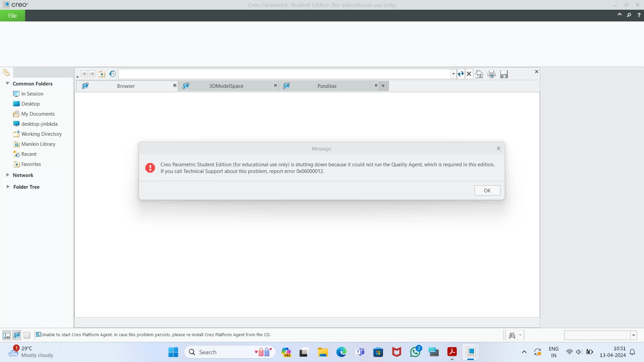Open the browser address bar dropdown
The height and width of the screenshot is (362, 644).
click(x=453, y=74)
